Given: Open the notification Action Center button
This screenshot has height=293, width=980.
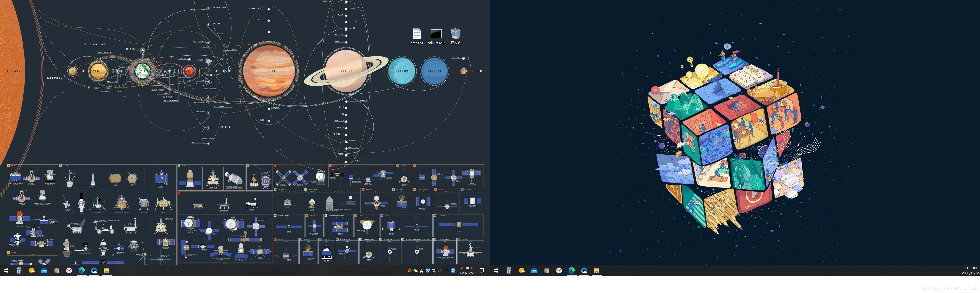Looking at the screenshot, I should (x=482, y=271).
